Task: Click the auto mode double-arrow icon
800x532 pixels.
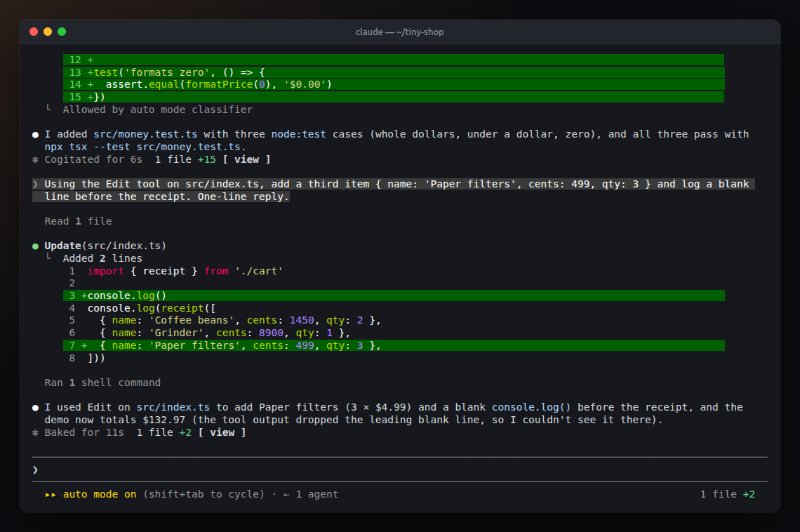Action: [x=51, y=494]
